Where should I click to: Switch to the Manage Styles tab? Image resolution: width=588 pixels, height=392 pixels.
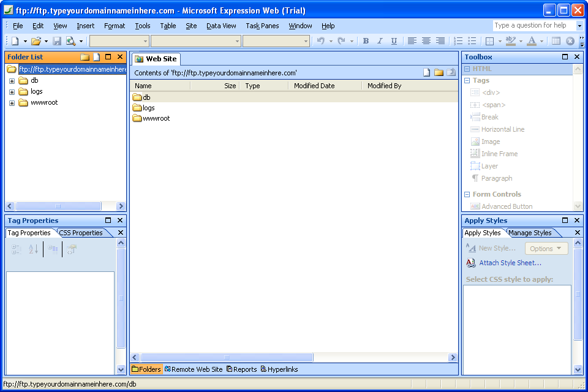[x=530, y=233]
